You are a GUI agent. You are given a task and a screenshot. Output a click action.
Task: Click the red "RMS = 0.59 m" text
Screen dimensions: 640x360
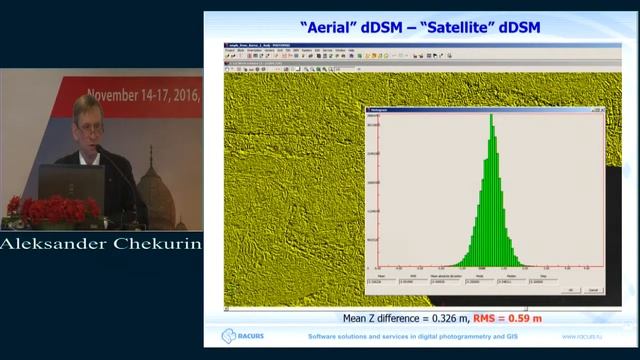[507, 318]
